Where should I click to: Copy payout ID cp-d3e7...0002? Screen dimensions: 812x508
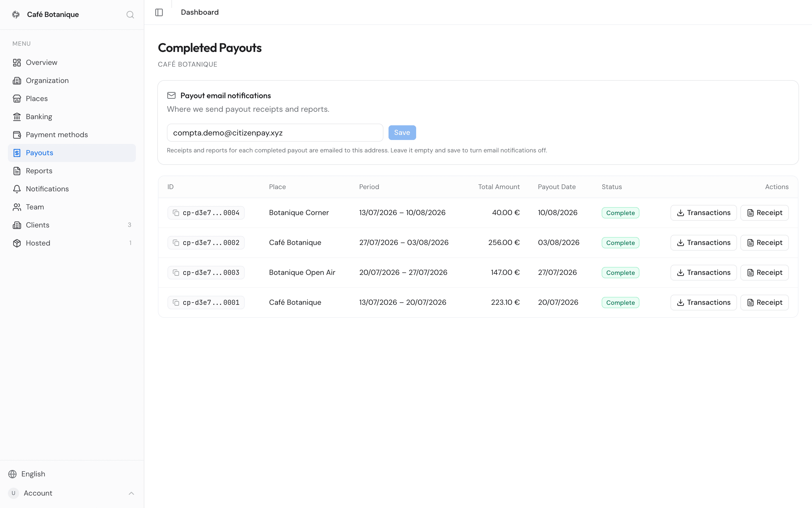(176, 243)
